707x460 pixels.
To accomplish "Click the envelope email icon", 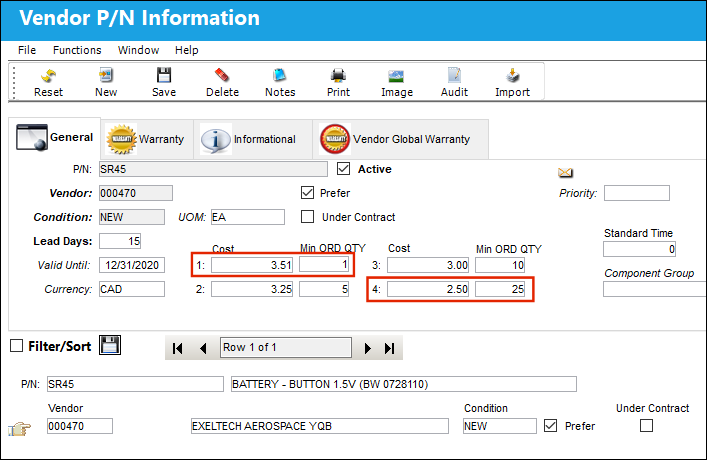I will pyautogui.click(x=565, y=172).
